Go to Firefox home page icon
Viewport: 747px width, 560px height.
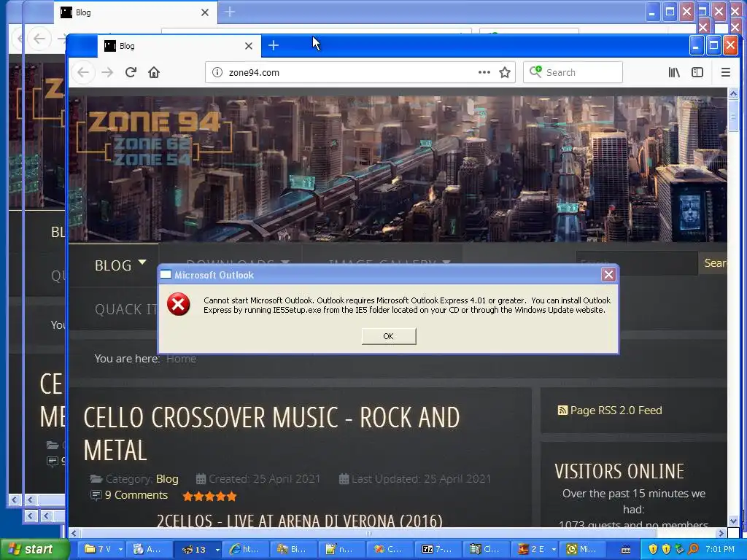click(x=154, y=72)
